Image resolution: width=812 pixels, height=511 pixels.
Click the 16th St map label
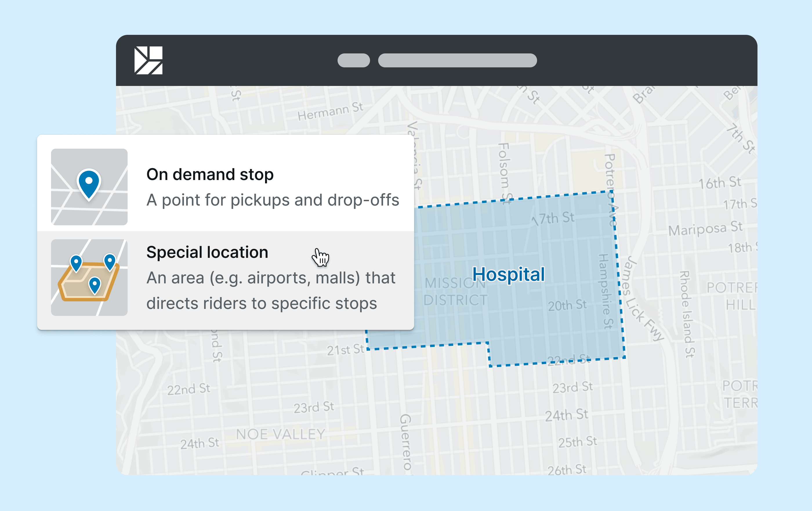coord(719,183)
